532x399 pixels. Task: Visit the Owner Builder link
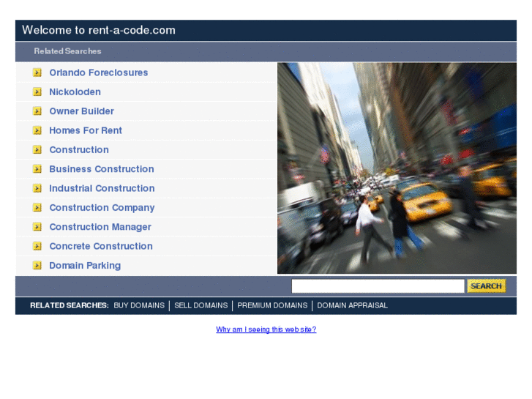[x=81, y=111]
